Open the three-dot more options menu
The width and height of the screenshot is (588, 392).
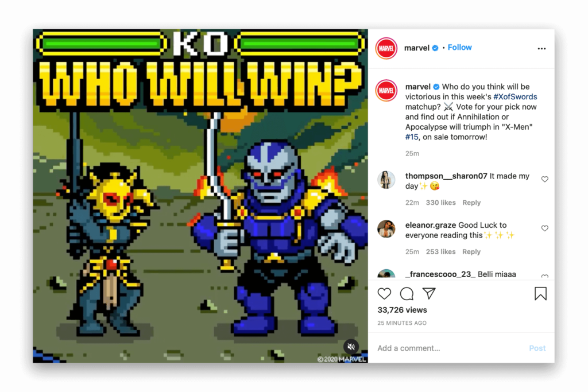click(x=541, y=48)
